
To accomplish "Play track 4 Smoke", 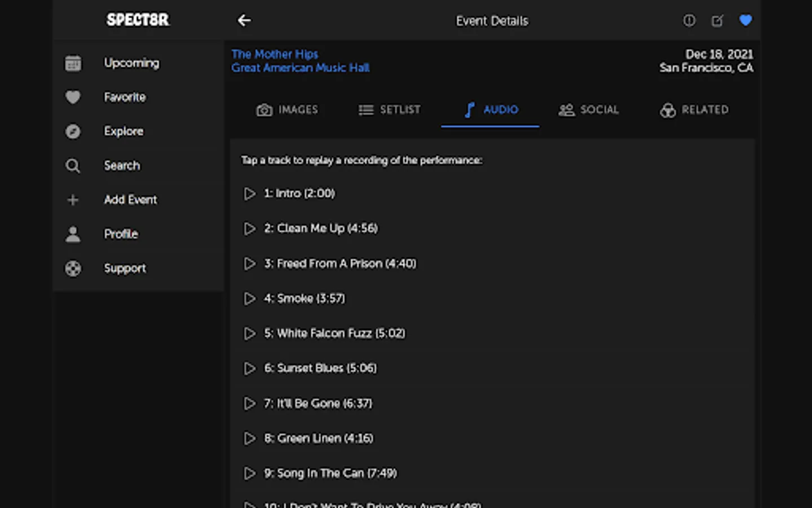I will 249,299.
